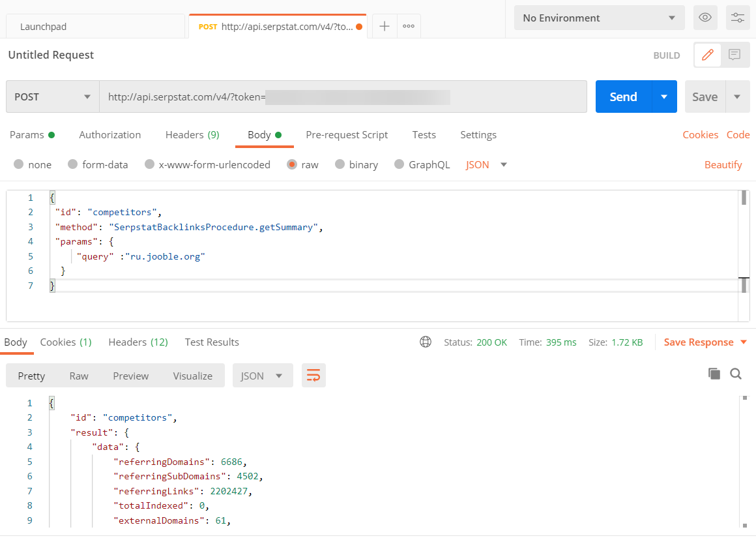Click the response body scrollbar
Screen dimensions: 756x538
[x=745, y=462]
